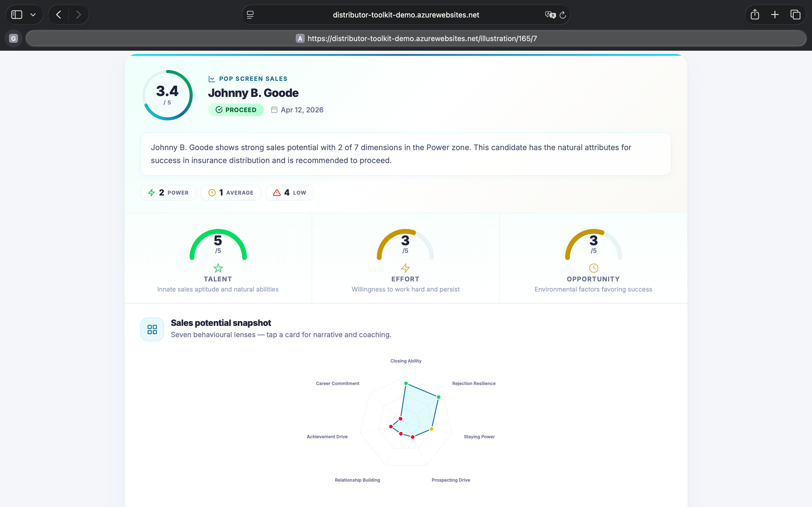Toggle the 1 AVERAGE filter chip
This screenshot has width=812, height=507.
(x=231, y=192)
